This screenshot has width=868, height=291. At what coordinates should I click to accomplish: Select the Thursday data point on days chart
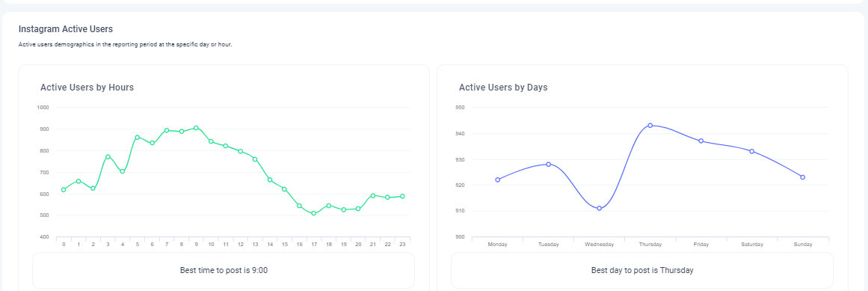(x=650, y=125)
